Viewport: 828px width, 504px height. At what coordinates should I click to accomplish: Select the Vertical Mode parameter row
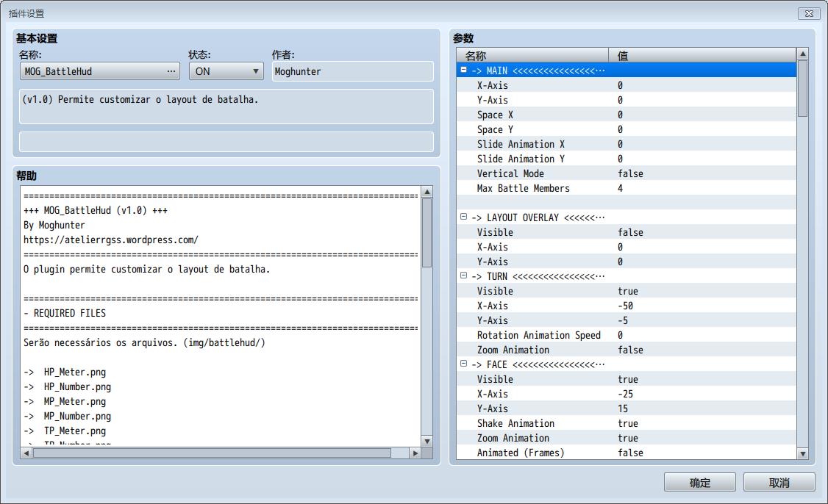tap(627, 173)
